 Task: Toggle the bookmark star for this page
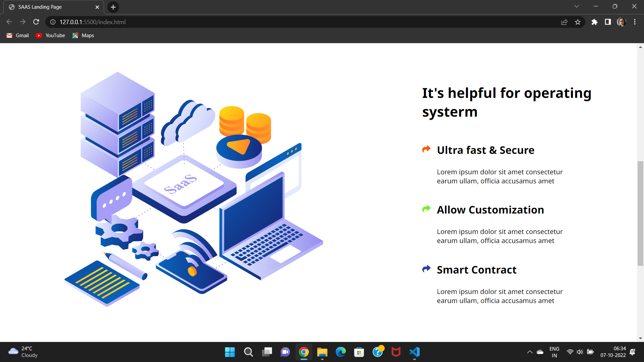point(578,22)
